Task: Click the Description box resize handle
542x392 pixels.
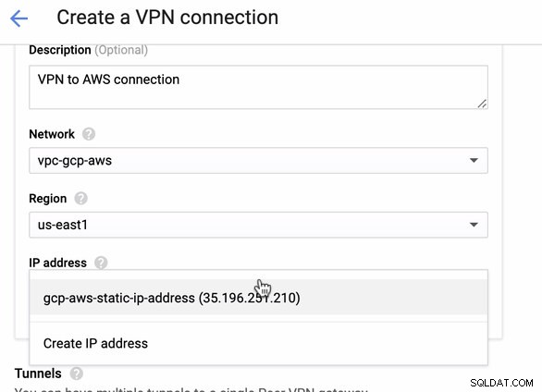Action: coord(482,104)
